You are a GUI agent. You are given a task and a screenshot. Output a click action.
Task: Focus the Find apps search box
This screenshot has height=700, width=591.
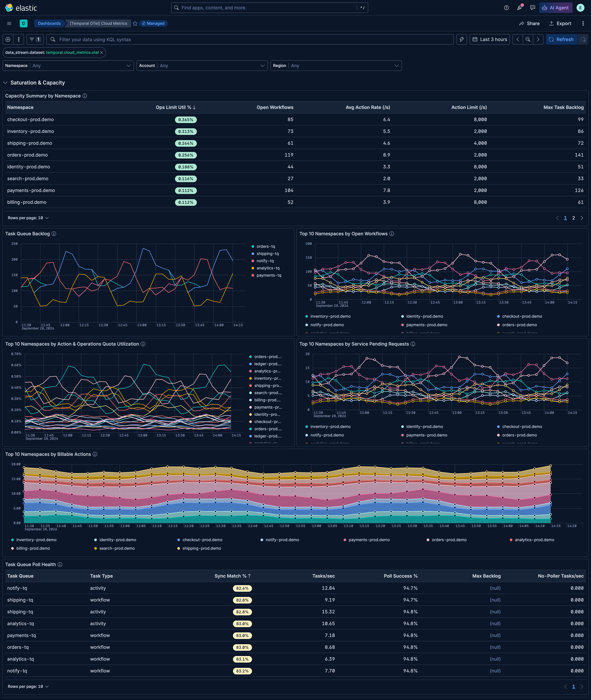269,8
